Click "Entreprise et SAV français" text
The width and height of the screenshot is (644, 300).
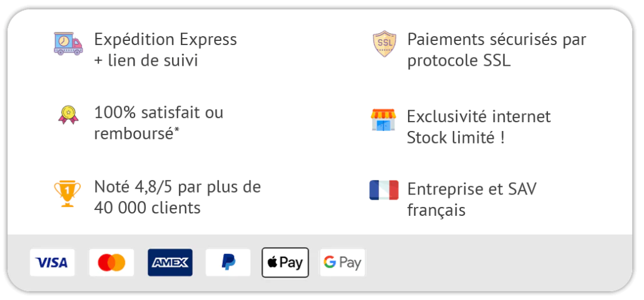coord(471,199)
